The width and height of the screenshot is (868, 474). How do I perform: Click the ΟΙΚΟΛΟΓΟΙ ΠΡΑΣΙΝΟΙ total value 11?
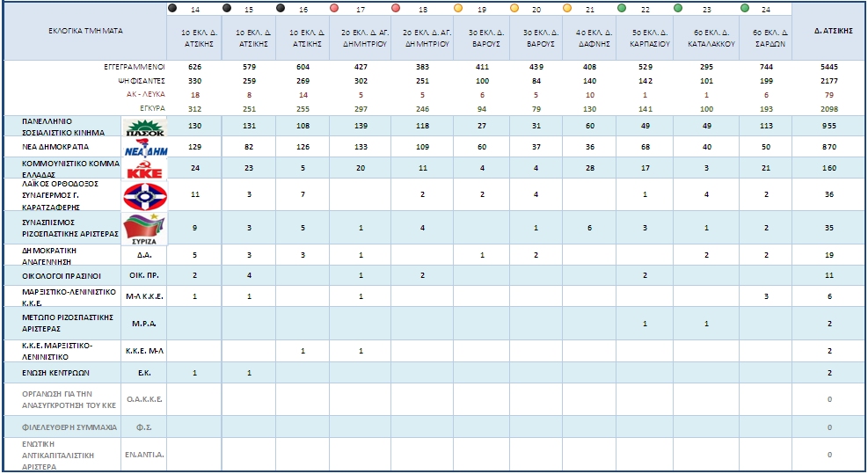(828, 275)
